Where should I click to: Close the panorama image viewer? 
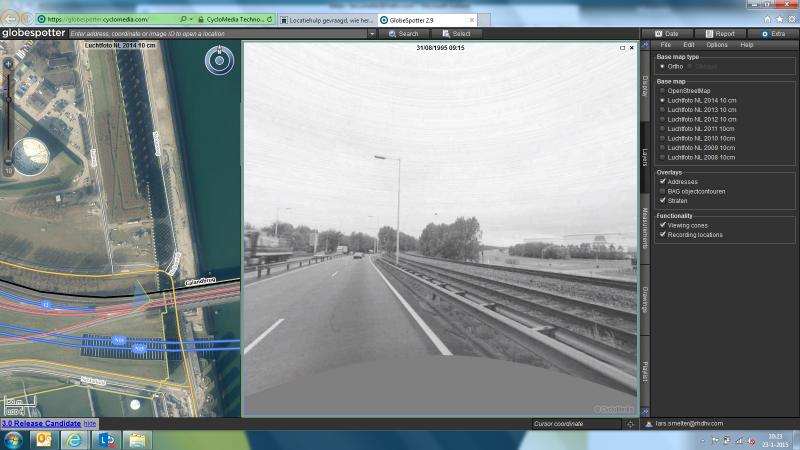click(x=632, y=48)
